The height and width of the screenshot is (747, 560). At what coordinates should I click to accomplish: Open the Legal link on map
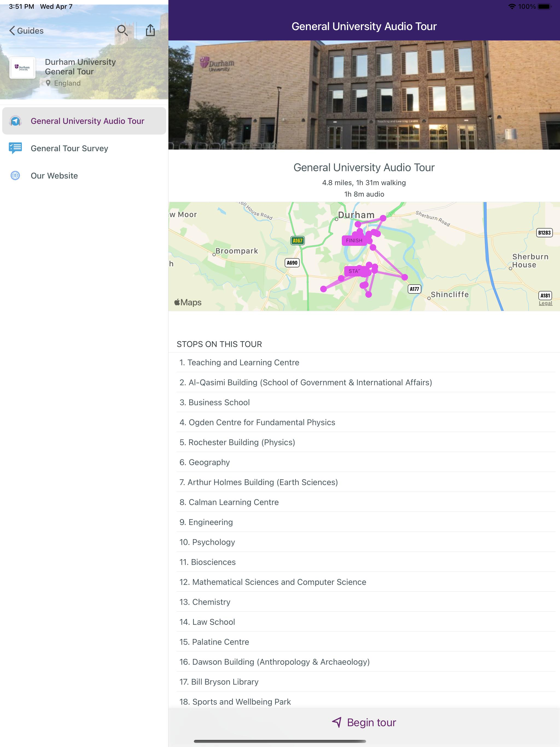pyautogui.click(x=545, y=303)
